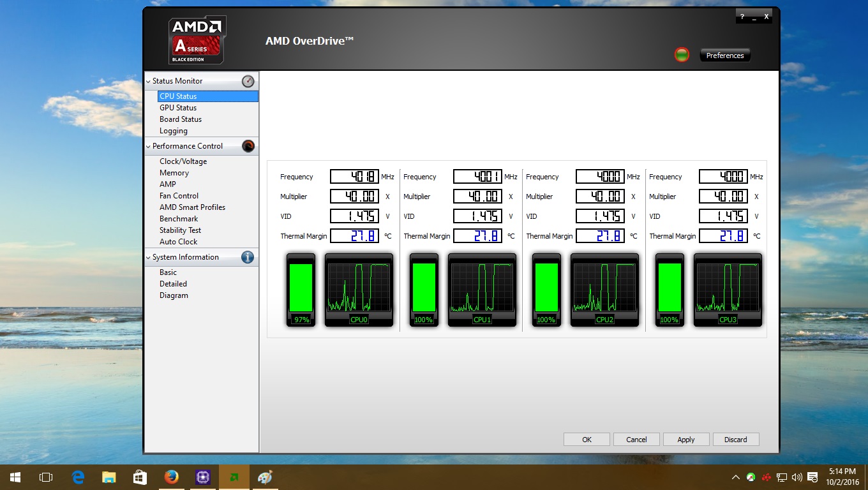Click the Help question mark icon
This screenshot has height=490, width=868.
(741, 16)
